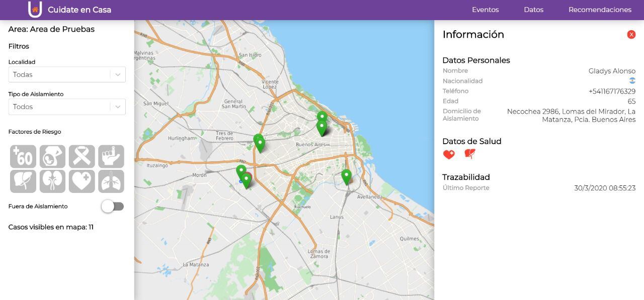644x300 pixels.
Task: Select the lungs respiratory risk factor icon
Action: (x=111, y=181)
